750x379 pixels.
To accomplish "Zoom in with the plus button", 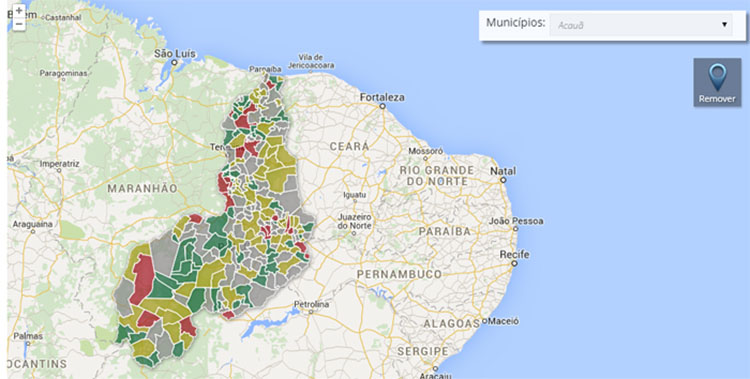I will point(19,11).
